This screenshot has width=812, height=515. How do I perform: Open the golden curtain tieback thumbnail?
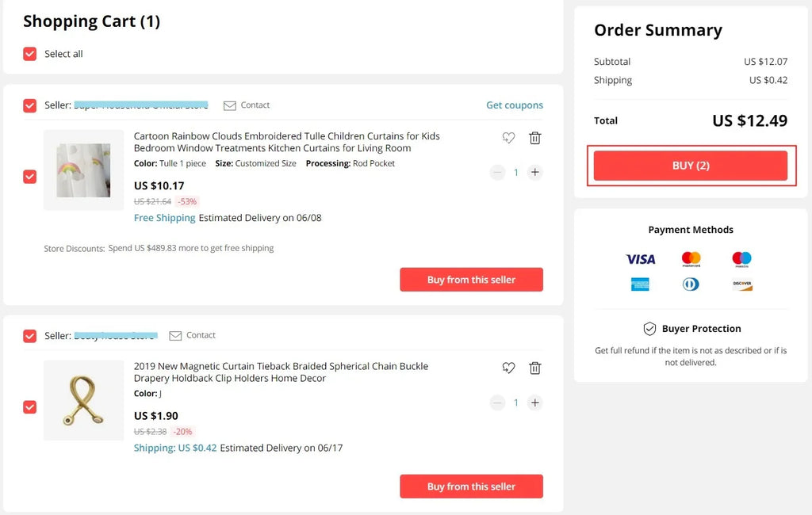coord(83,400)
